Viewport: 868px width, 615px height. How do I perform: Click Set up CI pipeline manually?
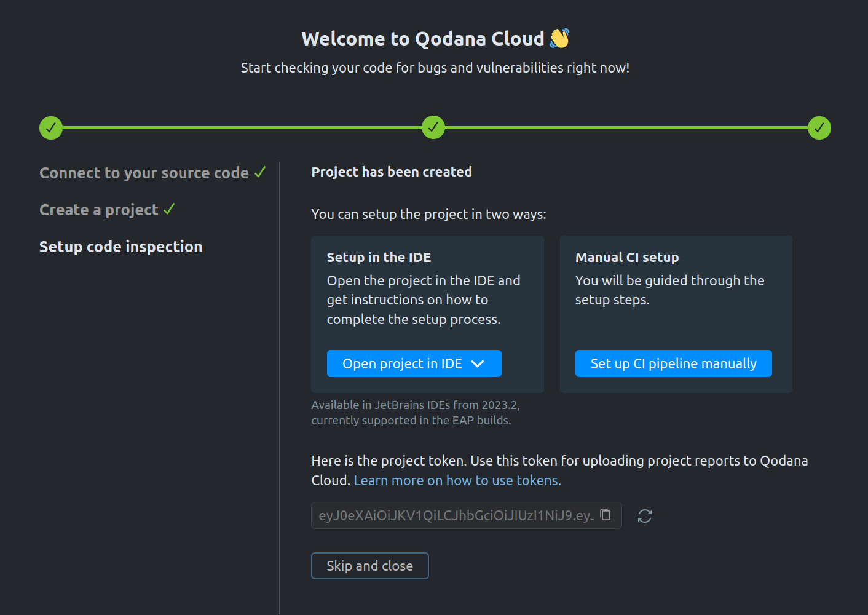[673, 363]
